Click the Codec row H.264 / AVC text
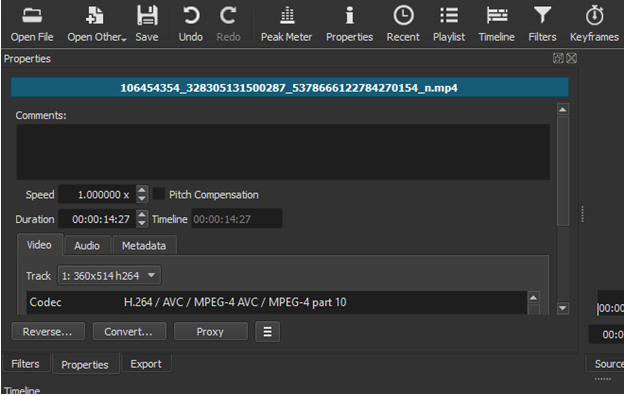The width and height of the screenshot is (624, 396). tap(235, 302)
